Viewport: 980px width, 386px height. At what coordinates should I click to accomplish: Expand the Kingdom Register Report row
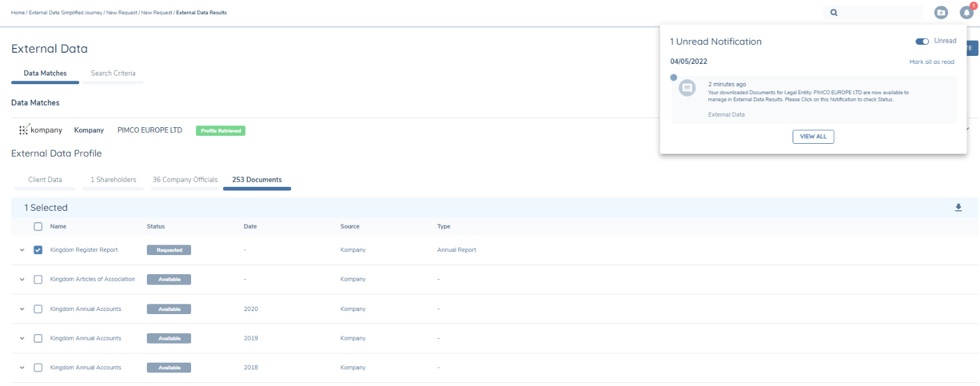coord(22,250)
